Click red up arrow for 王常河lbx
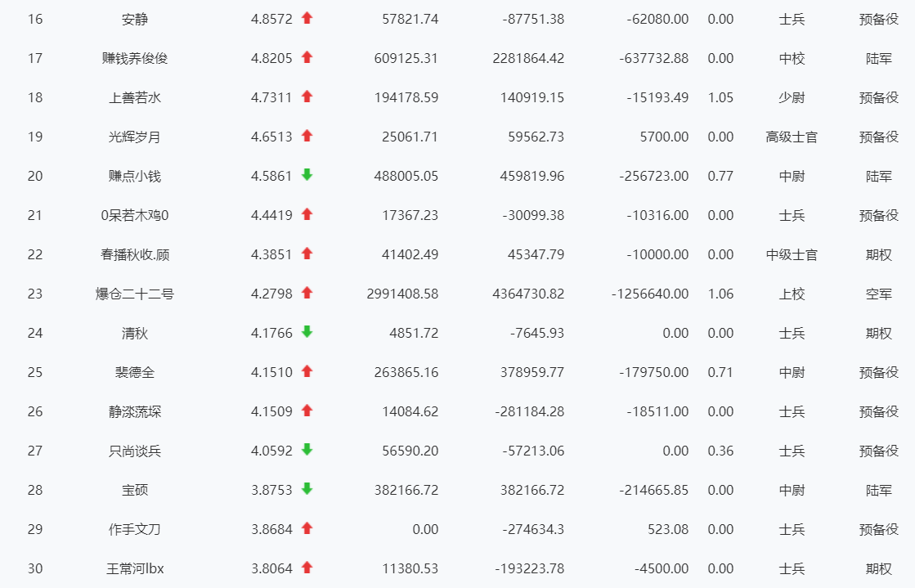The height and width of the screenshot is (588, 915). 307,568
